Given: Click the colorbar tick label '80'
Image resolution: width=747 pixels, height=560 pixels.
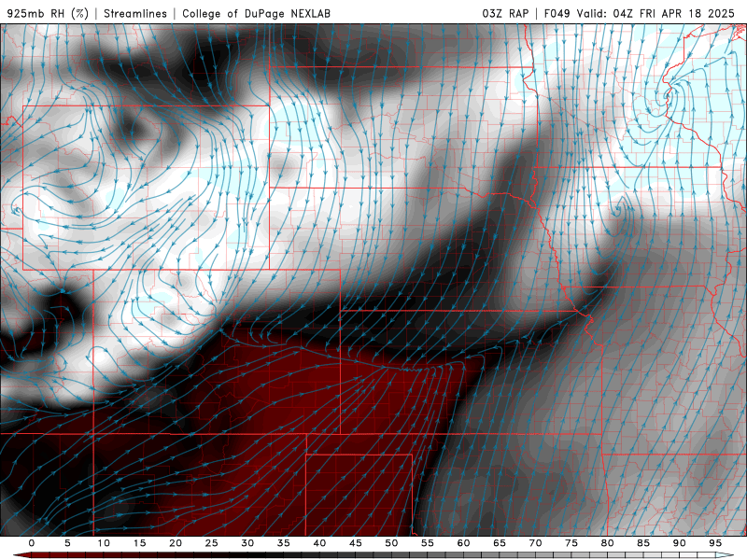Looking at the screenshot, I should 608,543.
